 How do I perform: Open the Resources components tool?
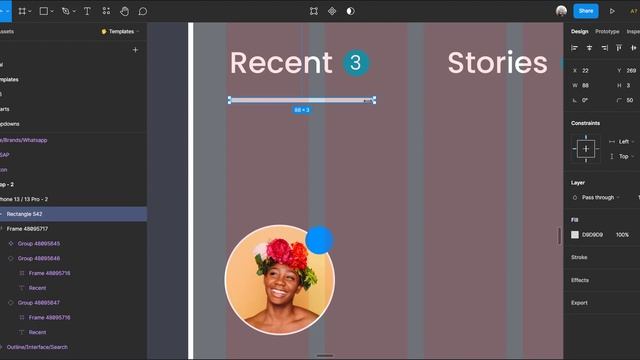pos(106,11)
